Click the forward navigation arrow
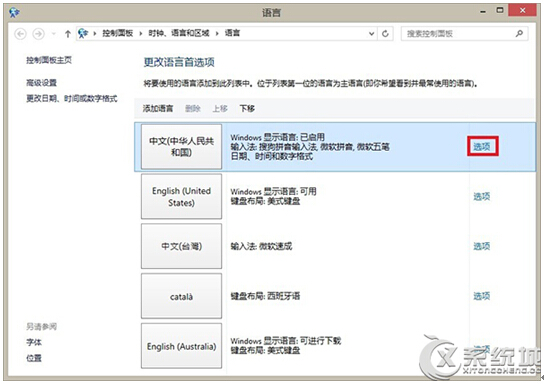Viewport: 544px width, 384px height. tap(39, 34)
